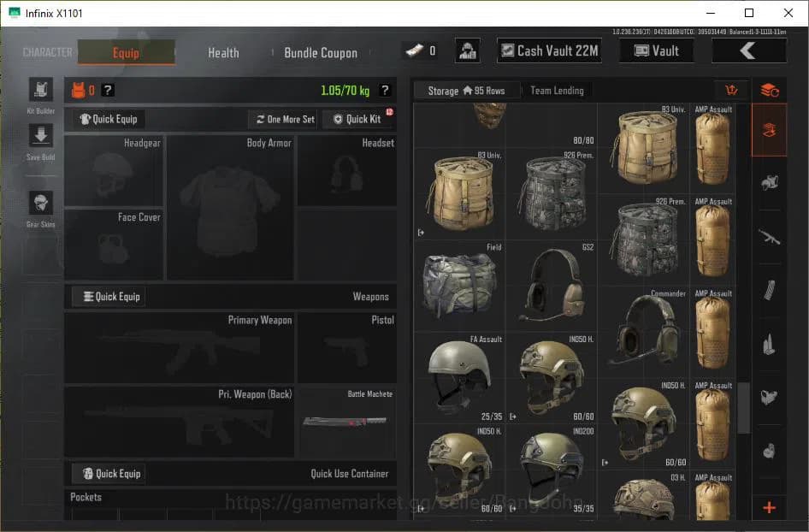
Task: Click the 1.05/70 kg weight indicator
Action: pos(347,88)
